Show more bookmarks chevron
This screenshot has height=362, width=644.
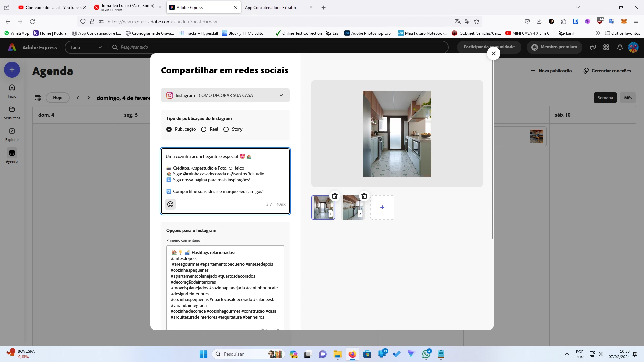tap(598, 33)
